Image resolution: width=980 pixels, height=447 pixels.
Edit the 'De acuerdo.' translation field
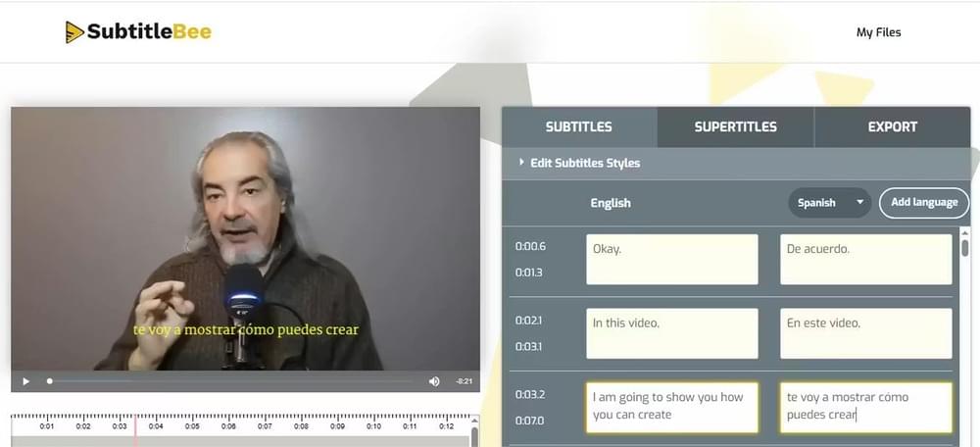point(865,260)
